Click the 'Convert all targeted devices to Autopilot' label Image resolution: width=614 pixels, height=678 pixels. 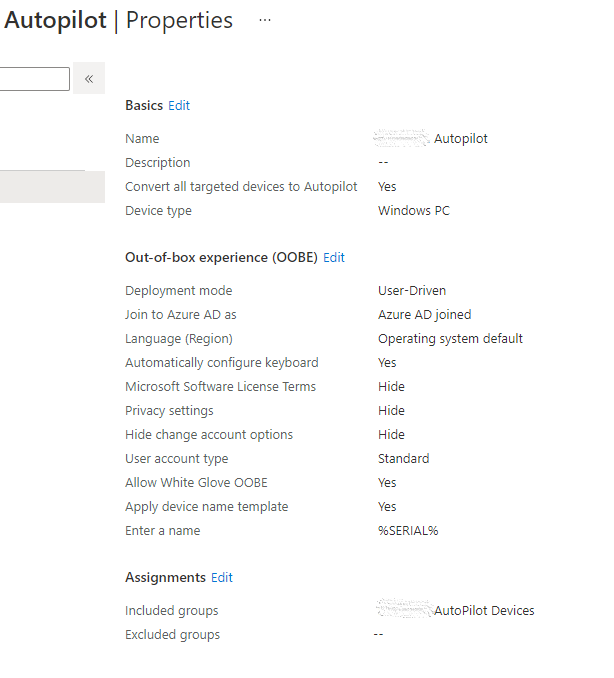pos(241,187)
